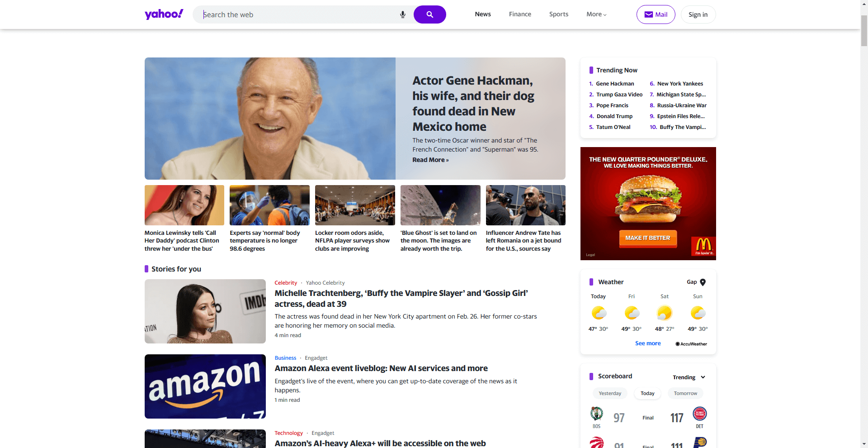Select the Tomorrow scoreboard filter

coord(685,393)
